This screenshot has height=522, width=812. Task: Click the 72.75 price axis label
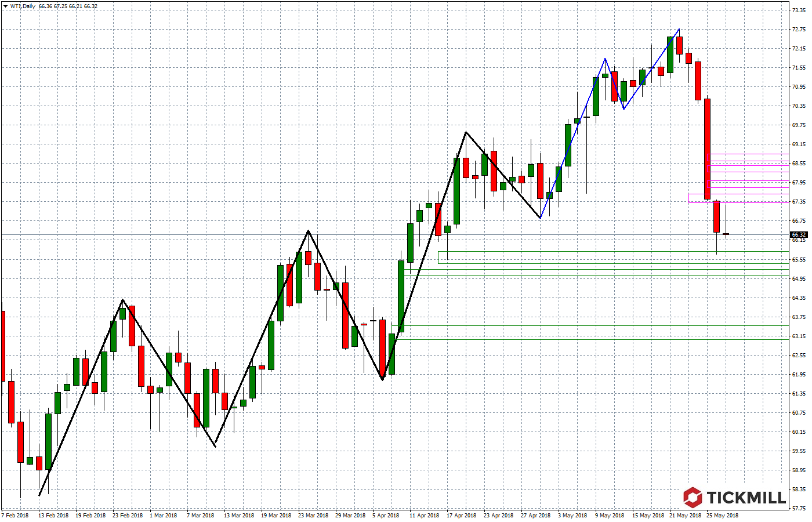pyautogui.click(x=799, y=30)
